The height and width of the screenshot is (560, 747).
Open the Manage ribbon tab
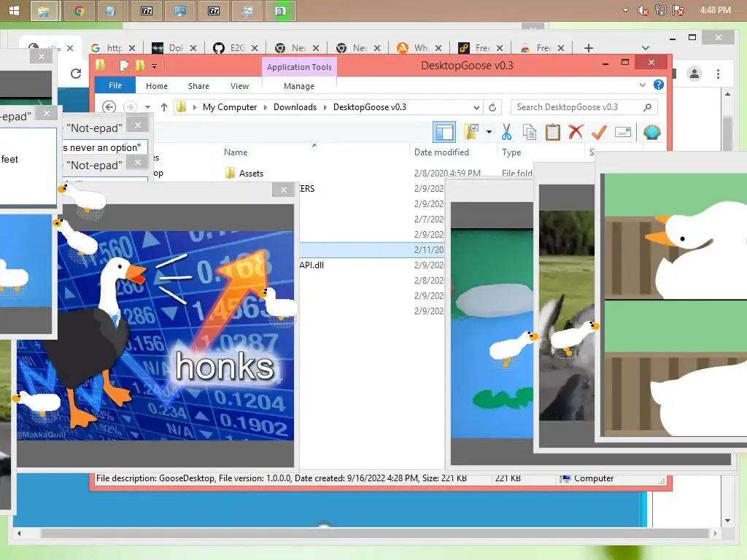tap(299, 86)
